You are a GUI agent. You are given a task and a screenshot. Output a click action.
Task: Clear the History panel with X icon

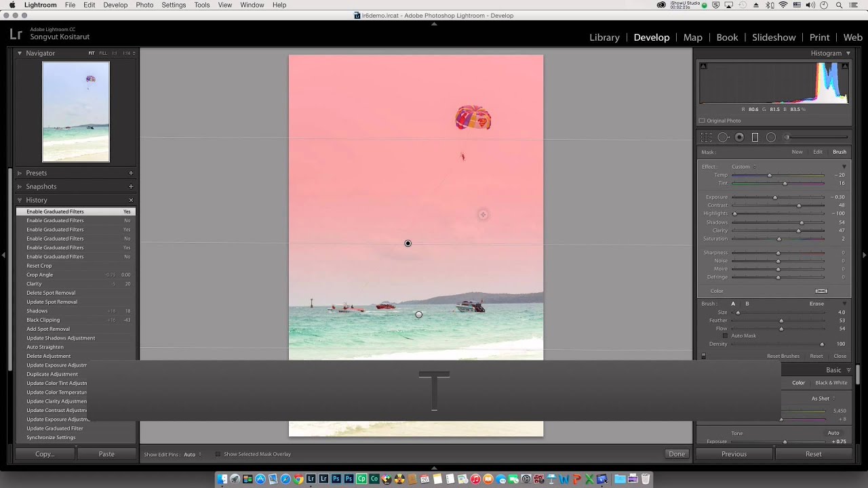(x=131, y=200)
